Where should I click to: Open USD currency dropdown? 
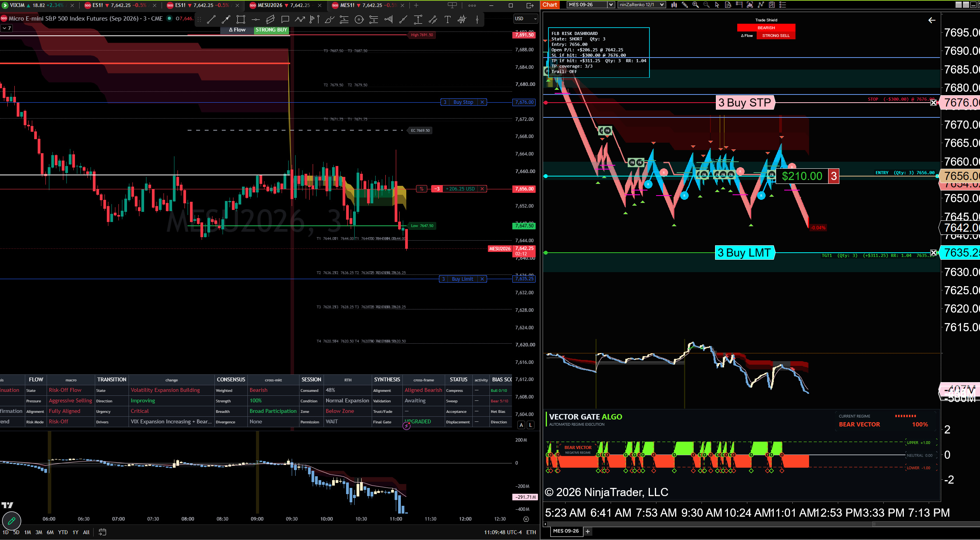[526, 19]
